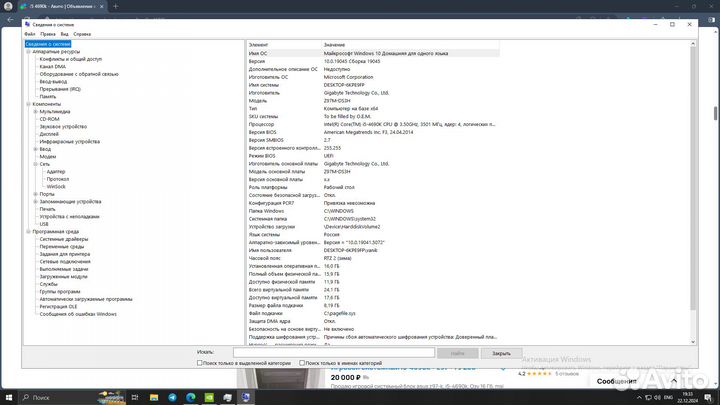Select 'Прерывания (IRQ)' tree item
This screenshot has width=720, height=405.
[60, 89]
